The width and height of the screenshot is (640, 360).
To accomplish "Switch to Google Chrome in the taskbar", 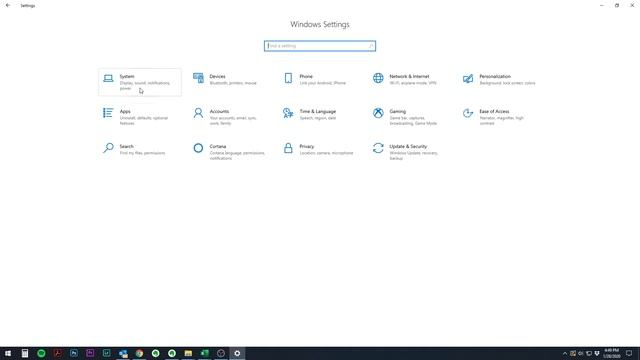I will pyautogui.click(x=139, y=353).
